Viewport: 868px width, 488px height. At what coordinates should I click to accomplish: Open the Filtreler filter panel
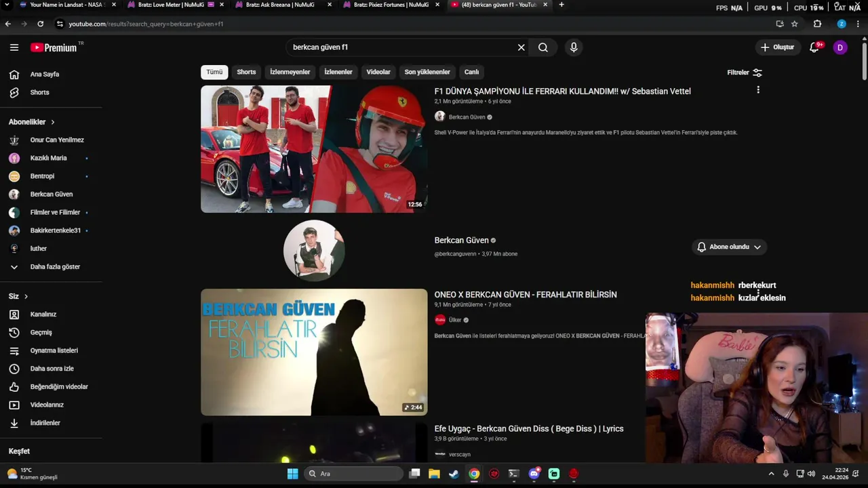[745, 73]
